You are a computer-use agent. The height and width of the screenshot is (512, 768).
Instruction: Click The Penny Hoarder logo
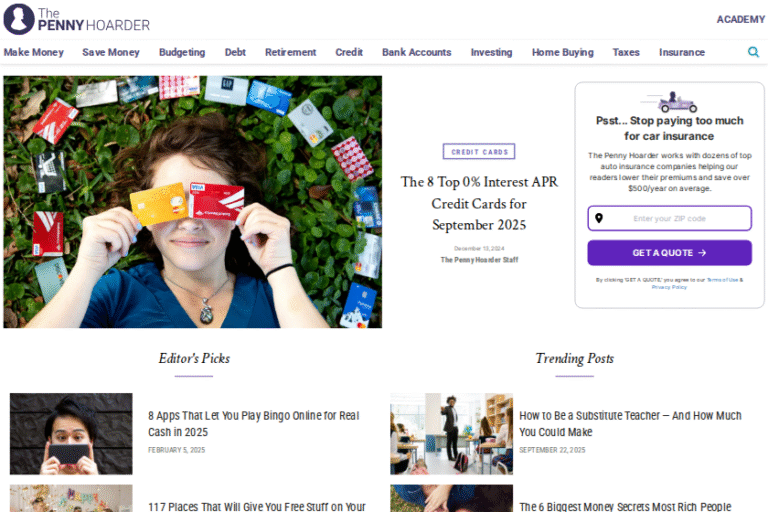pyautogui.click(x=77, y=20)
